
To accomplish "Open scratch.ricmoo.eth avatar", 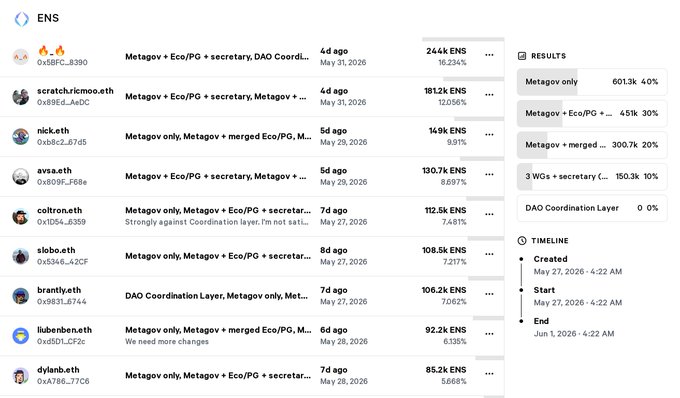I will (20, 96).
